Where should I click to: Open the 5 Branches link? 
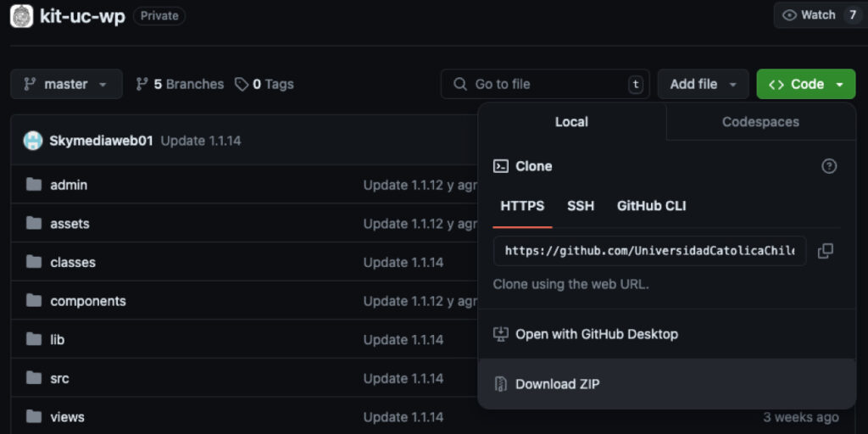pyautogui.click(x=180, y=84)
